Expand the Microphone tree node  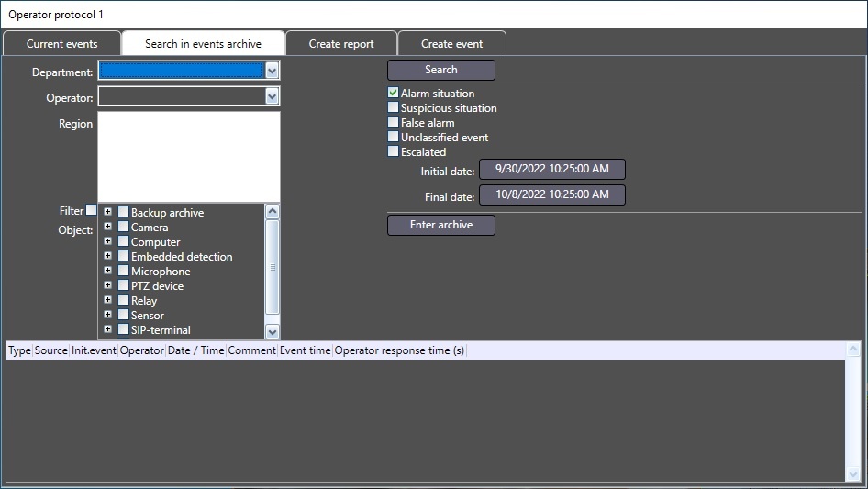[x=108, y=271]
